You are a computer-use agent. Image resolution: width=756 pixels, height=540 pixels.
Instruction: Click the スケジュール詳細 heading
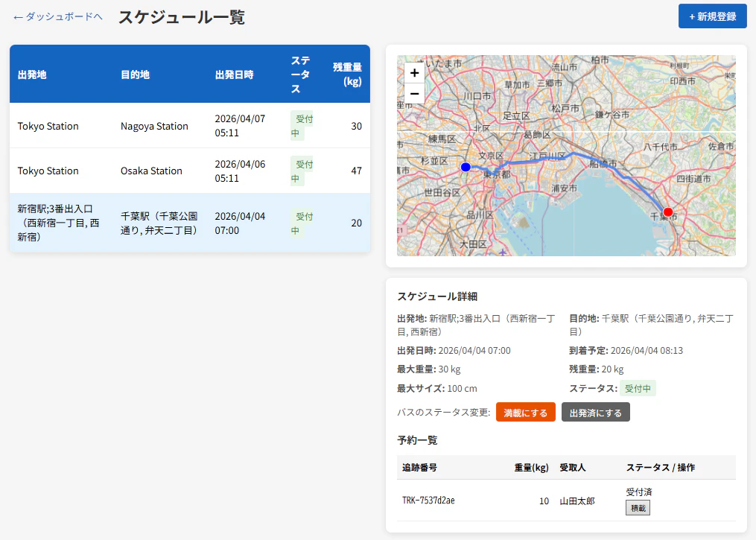[x=437, y=296]
